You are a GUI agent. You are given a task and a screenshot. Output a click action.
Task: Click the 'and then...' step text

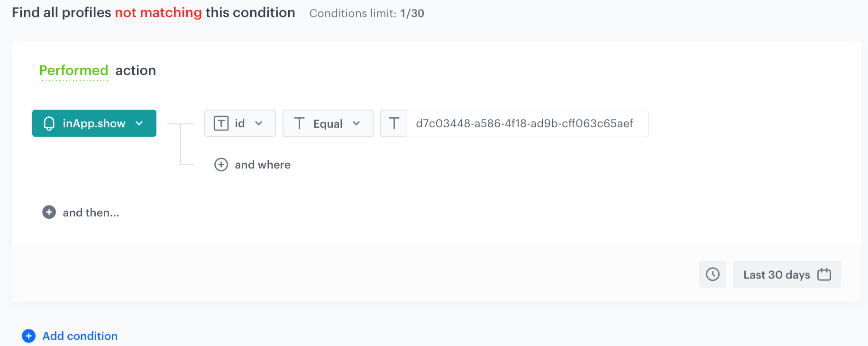tap(91, 213)
